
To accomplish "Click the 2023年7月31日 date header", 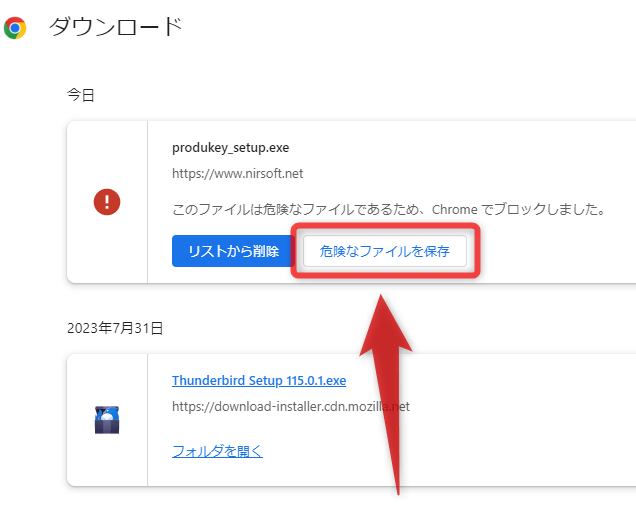I will pos(115,328).
